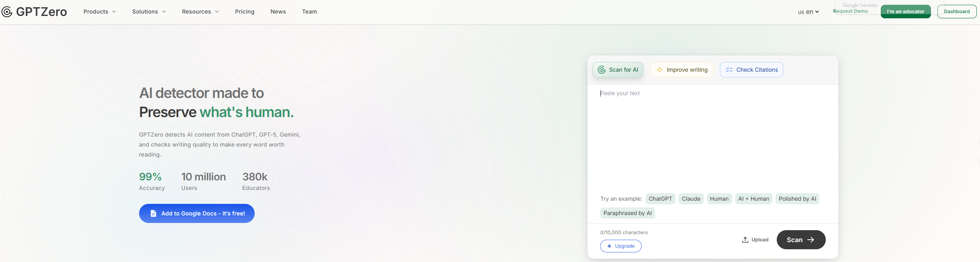Pick the Paraphrased by AI example

[x=627, y=213]
